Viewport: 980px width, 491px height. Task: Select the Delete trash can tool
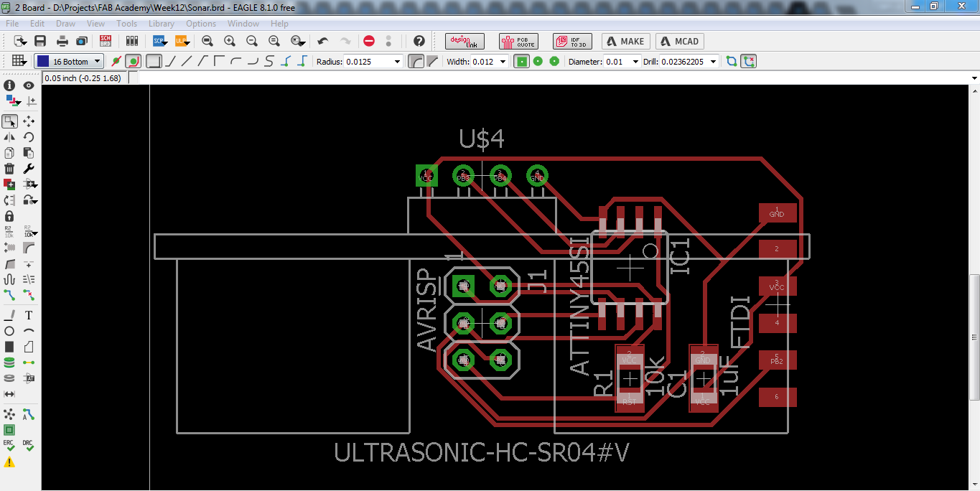10,169
